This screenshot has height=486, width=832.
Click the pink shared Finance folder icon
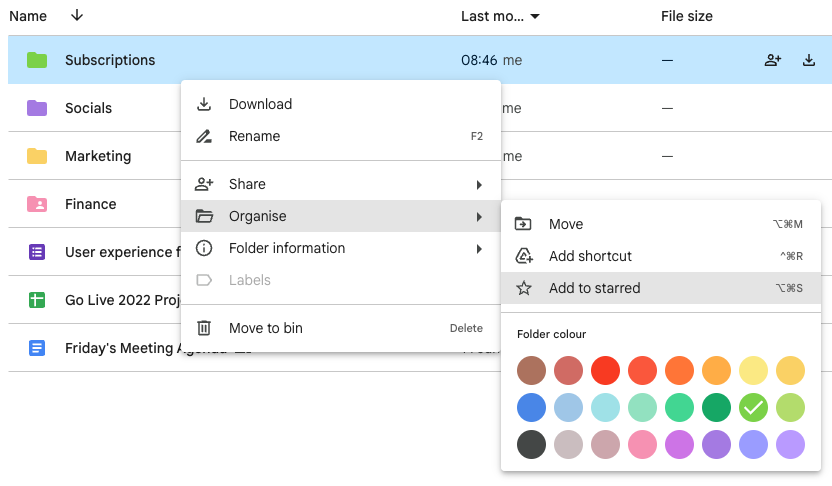coord(37,204)
